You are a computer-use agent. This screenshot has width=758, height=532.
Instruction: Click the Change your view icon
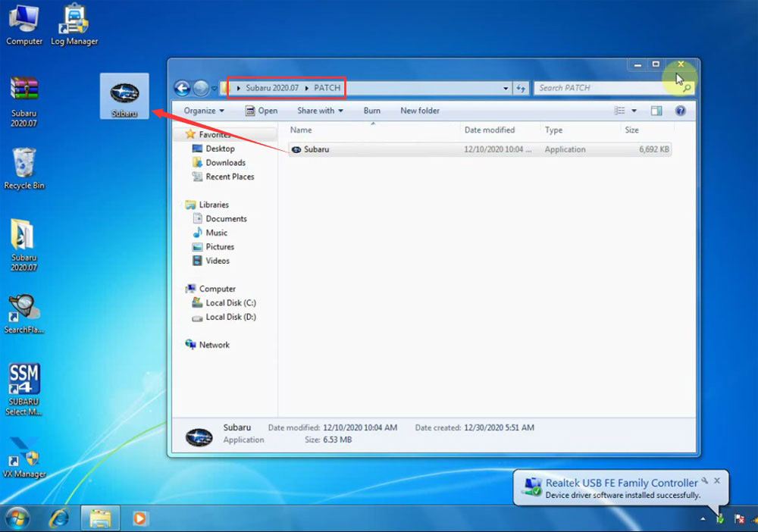pyautogui.click(x=619, y=111)
